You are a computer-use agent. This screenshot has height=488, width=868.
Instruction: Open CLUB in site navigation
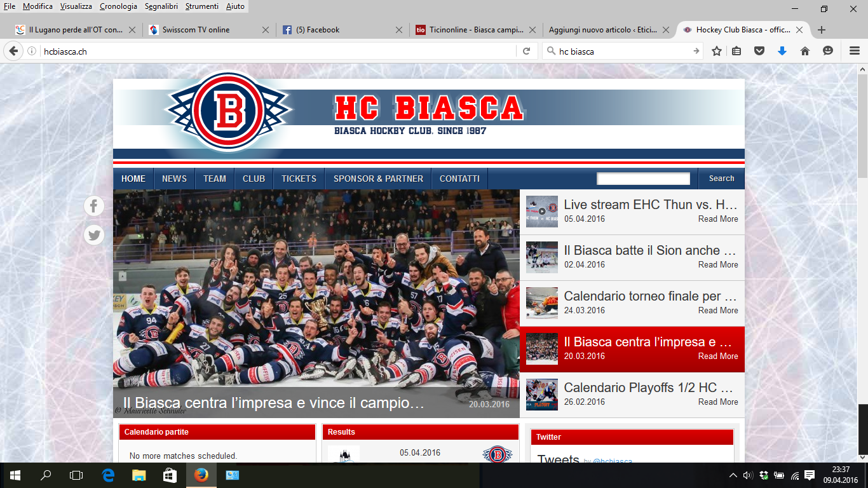pos(254,179)
